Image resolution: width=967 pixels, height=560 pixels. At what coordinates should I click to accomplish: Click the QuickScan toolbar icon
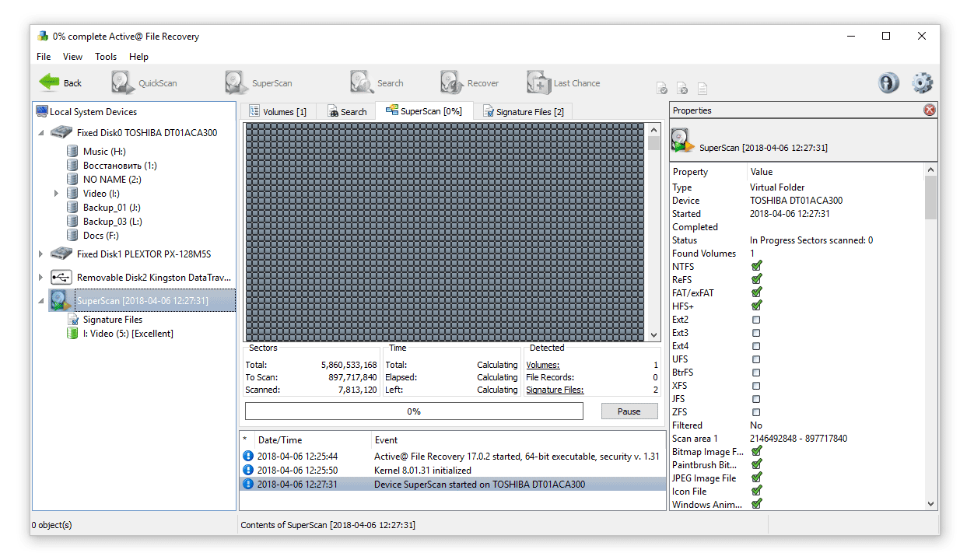[x=122, y=82]
